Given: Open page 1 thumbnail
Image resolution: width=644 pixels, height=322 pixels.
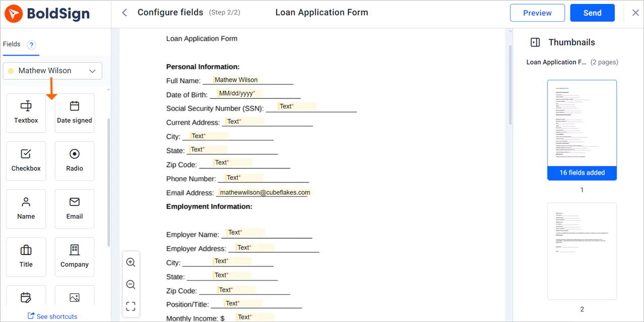Looking at the screenshot, I should pyautogui.click(x=582, y=130).
